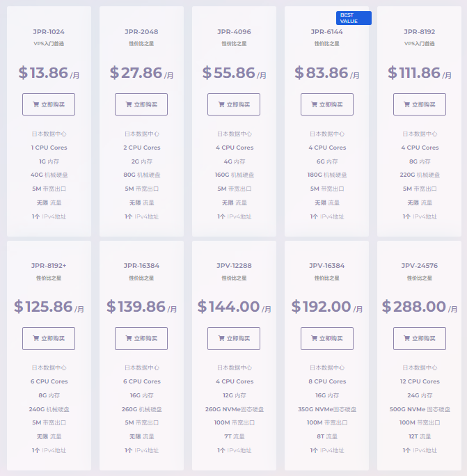This screenshot has width=467, height=476.
Task: Click the BEST VALUE badge
Action: (x=354, y=18)
